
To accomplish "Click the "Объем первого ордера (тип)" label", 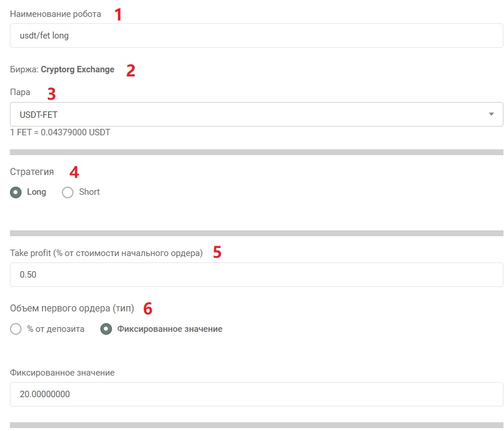I will (72, 309).
